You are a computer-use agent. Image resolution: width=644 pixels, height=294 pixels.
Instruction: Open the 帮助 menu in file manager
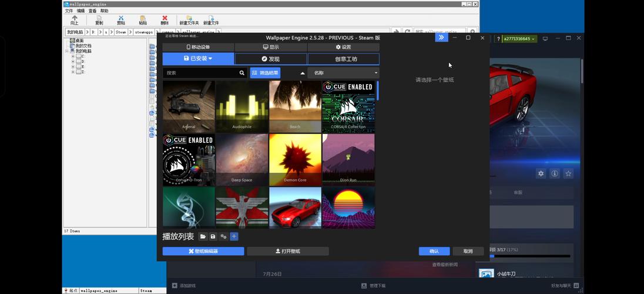(105, 11)
